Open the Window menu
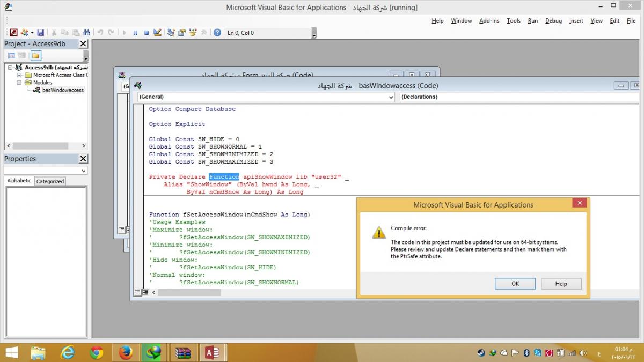 click(x=462, y=21)
